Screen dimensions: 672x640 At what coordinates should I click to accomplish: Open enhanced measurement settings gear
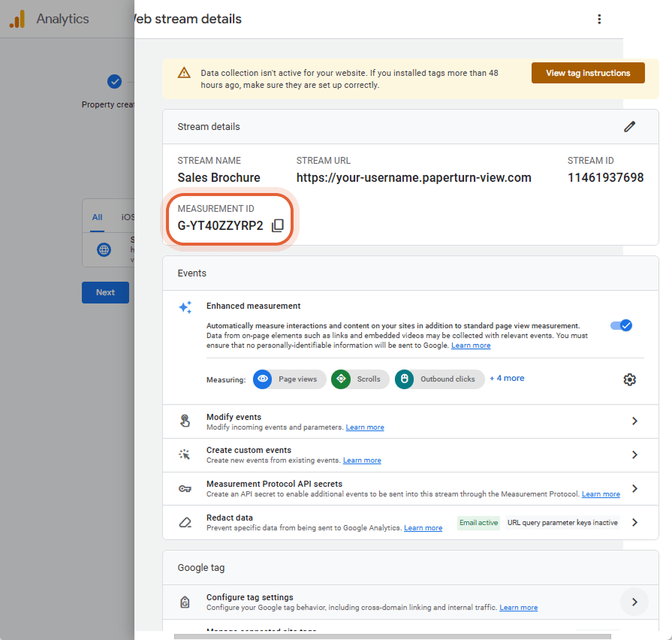coord(629,379)
